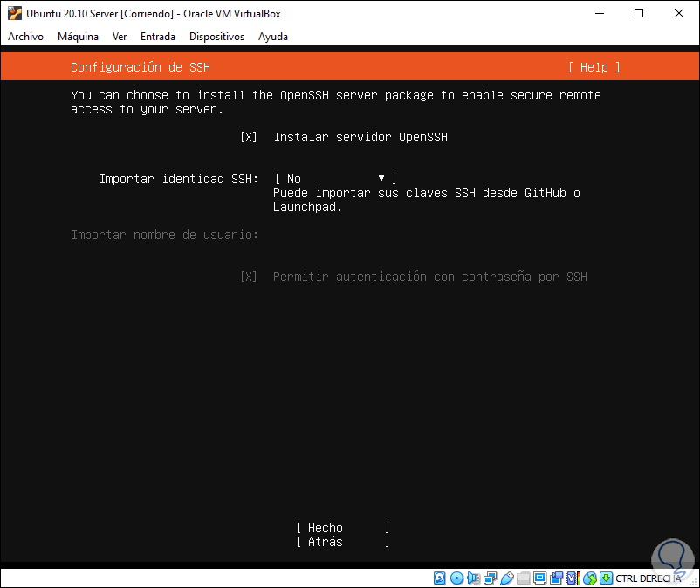Click the display status icon
Image resolution: width=700 pixels, height=588 pixels.
pos(539,578)
